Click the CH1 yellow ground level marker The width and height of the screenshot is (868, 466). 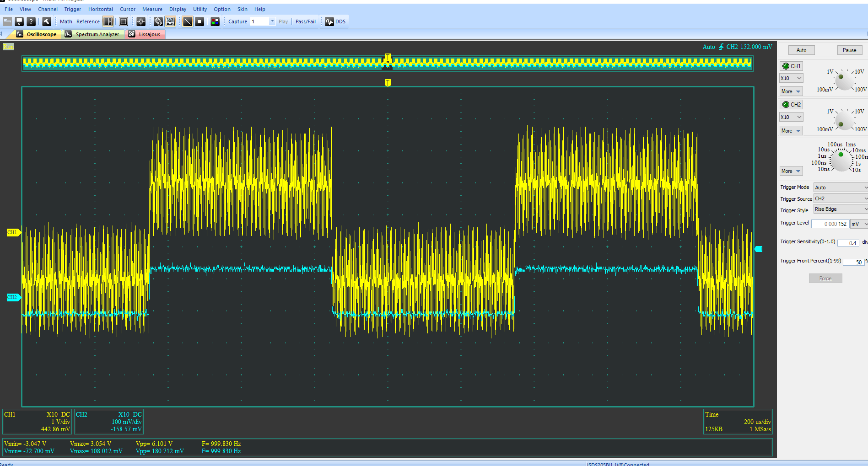pos(13,232)
